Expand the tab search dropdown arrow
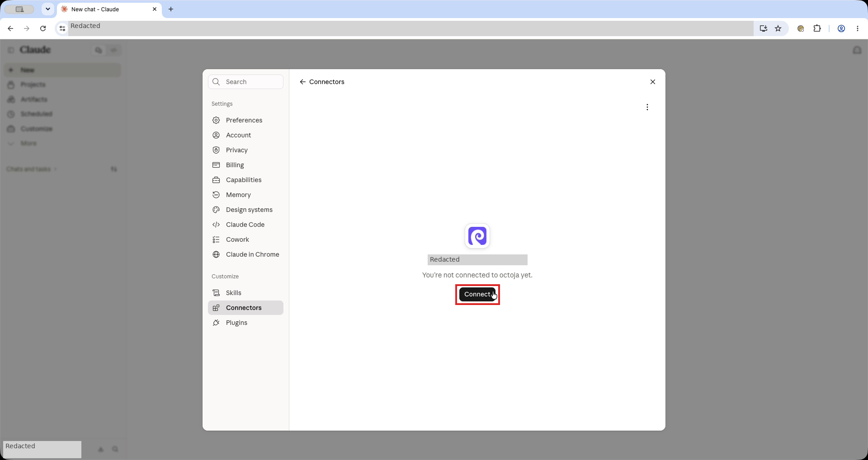The width and height of the screenshot is (868, 460). pyautogui.click(x=47, y=9)
